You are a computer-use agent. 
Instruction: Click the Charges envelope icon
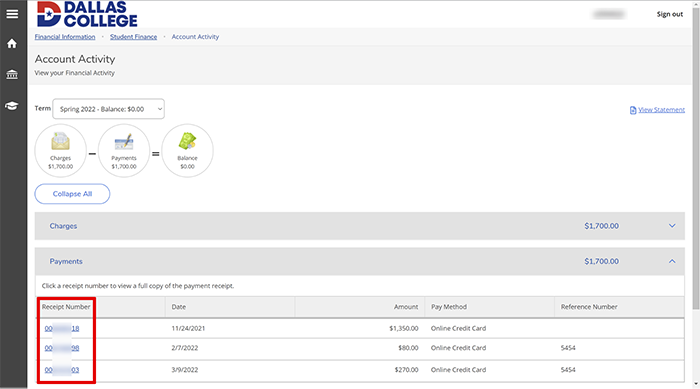(x=60, y=142)
